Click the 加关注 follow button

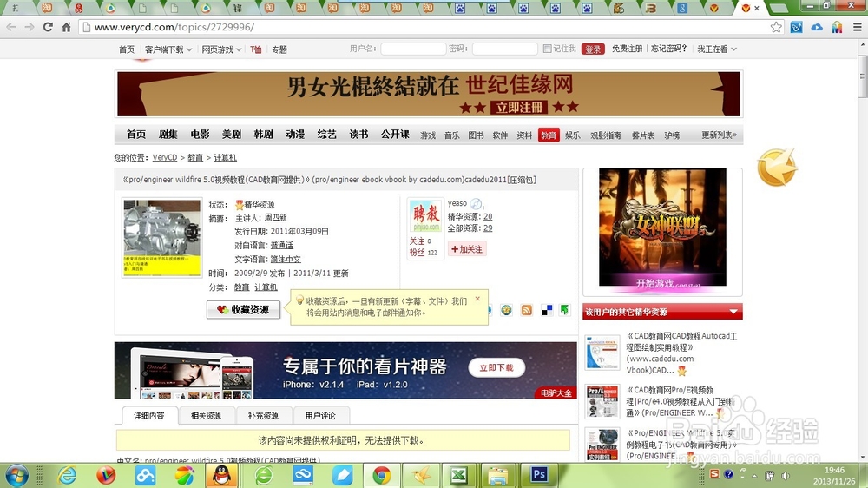point(467,249)
